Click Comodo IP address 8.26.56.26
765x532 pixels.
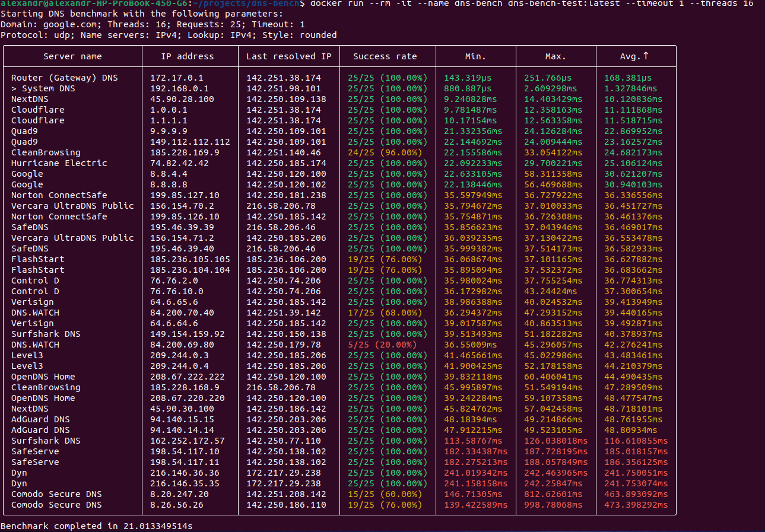click(x=177, y=505)
